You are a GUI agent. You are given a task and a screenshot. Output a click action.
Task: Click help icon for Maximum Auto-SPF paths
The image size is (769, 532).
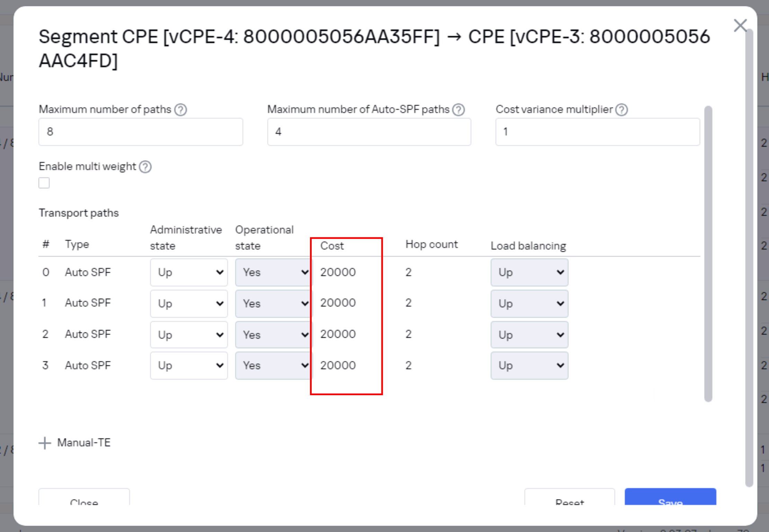coord(459,110)
